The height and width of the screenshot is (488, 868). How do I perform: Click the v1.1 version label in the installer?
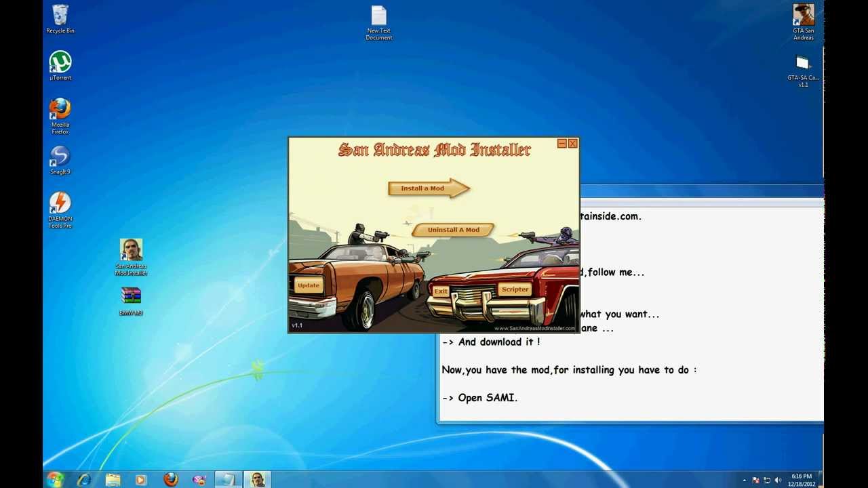tap(297, 325)
